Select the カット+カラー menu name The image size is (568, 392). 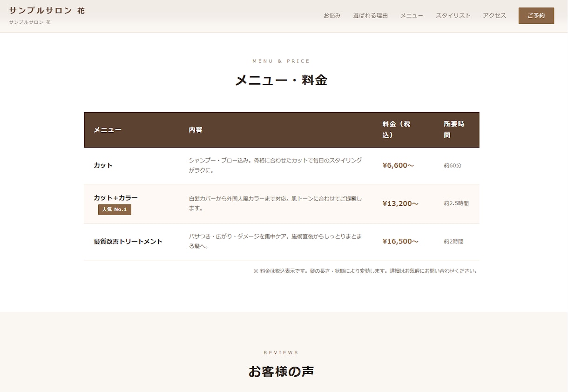click(x=115, y=198)
